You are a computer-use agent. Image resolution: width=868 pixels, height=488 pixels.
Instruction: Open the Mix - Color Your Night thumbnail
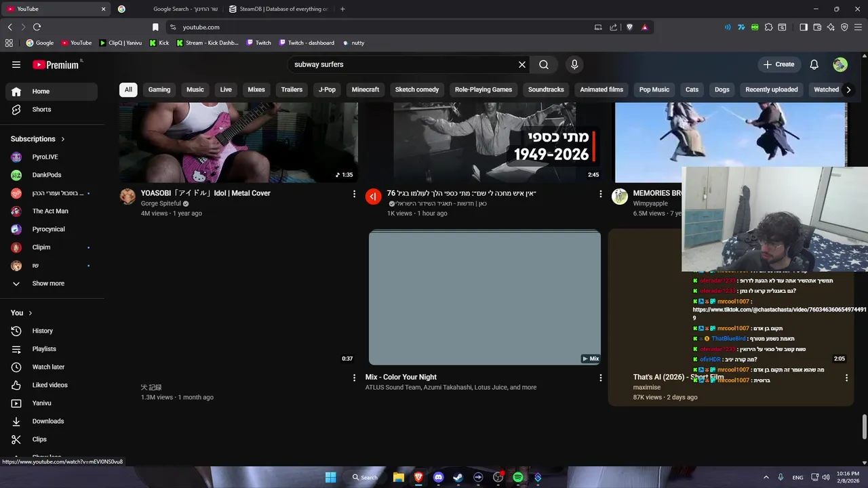[485, 298]
